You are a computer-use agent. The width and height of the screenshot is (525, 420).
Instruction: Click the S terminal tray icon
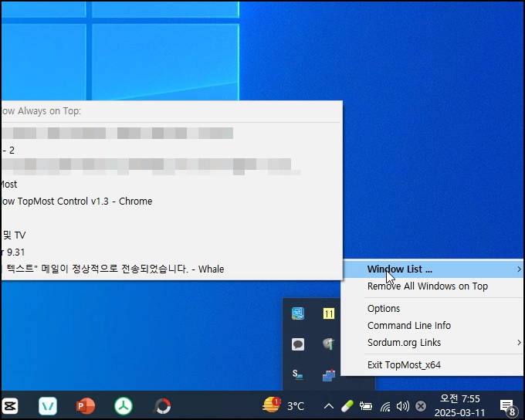pos(297,374)
